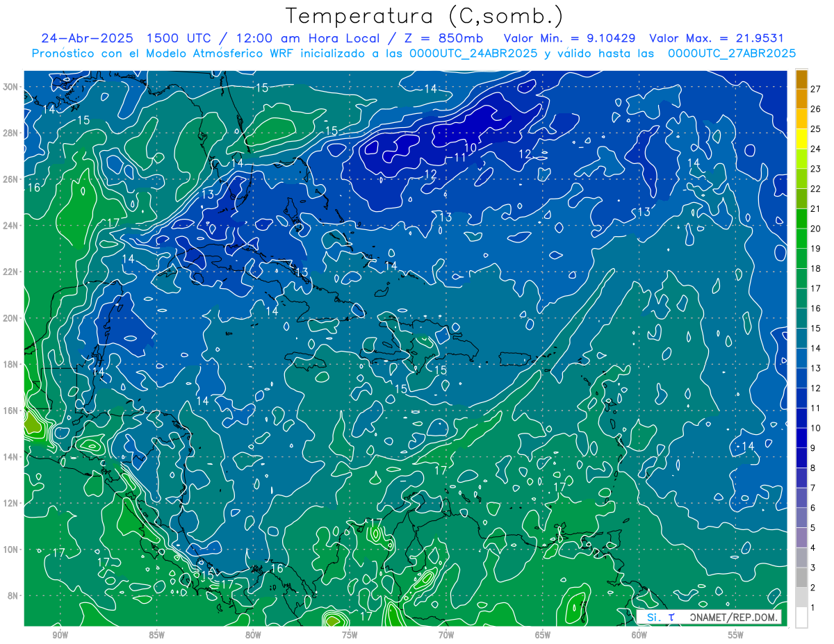Viewport: 834px width, 644px height.
Task: Click the "55W" longitude axis label
Action: click(x=736, y=635)
